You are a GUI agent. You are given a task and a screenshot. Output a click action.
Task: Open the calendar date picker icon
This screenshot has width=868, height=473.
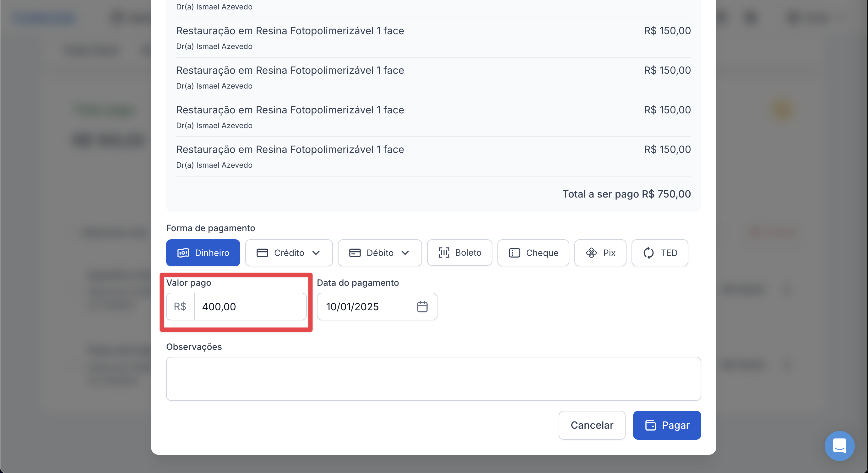[x=422, y=307]
